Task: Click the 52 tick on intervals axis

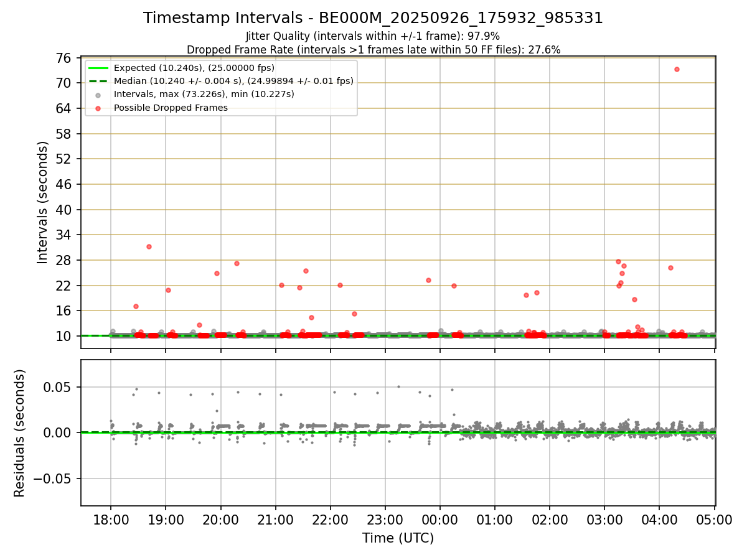Action: (x=63, y=159)
